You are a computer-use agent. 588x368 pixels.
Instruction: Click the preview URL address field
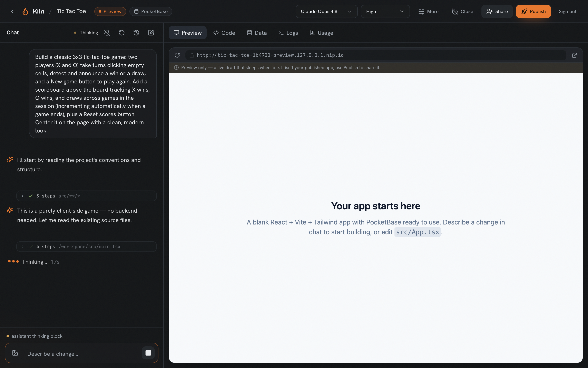[x=376, y=55]
